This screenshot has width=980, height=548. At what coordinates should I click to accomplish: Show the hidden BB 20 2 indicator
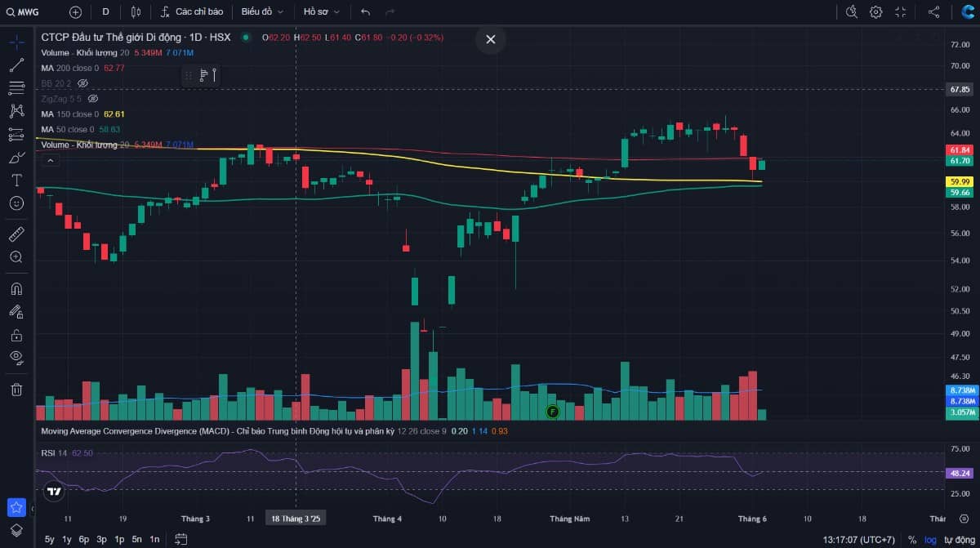[82, 83]
